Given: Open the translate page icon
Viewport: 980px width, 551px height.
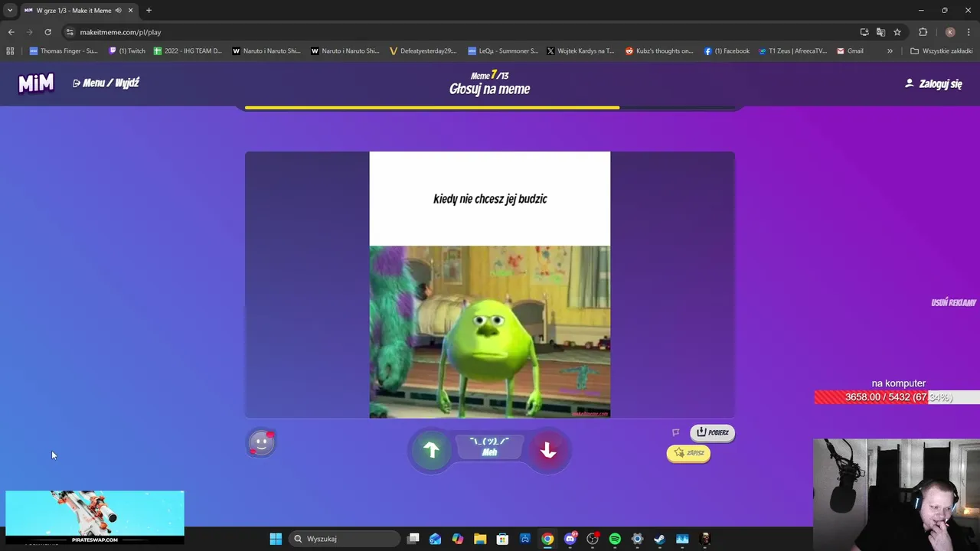Looking at the screenshot, I should tap(880, 32).
